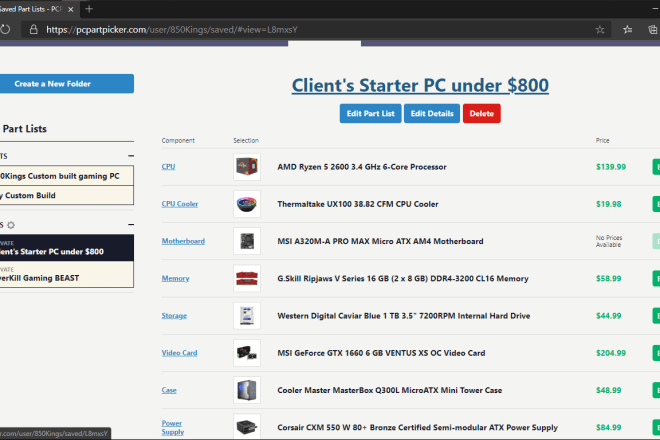
Task: Click green buy button in Case row
Action: 656,390
